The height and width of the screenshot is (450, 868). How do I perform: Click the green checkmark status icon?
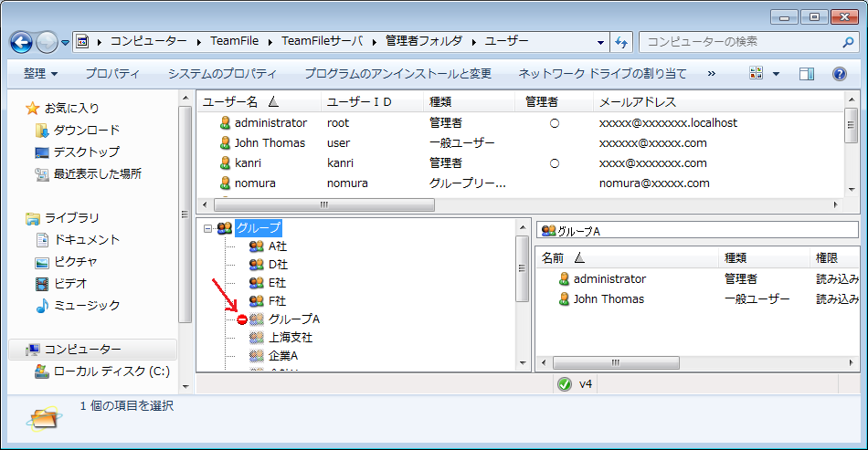click(x=564, y=384)
